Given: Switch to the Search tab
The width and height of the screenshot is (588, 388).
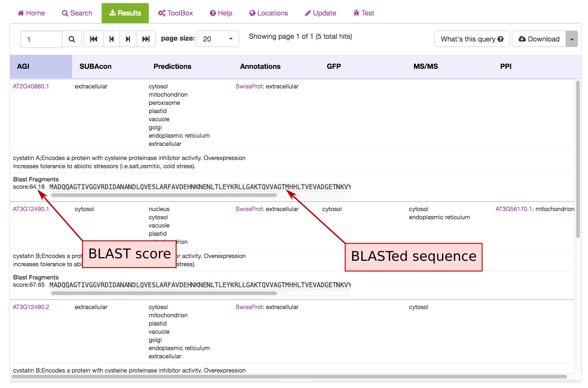Looking at the screenshot, I should [77, 13].
